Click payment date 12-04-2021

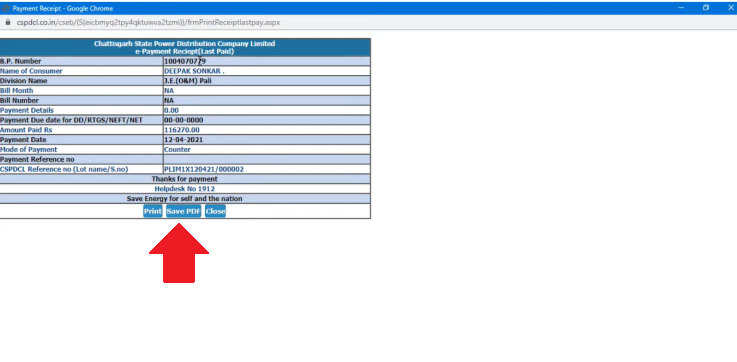[183, 140]
